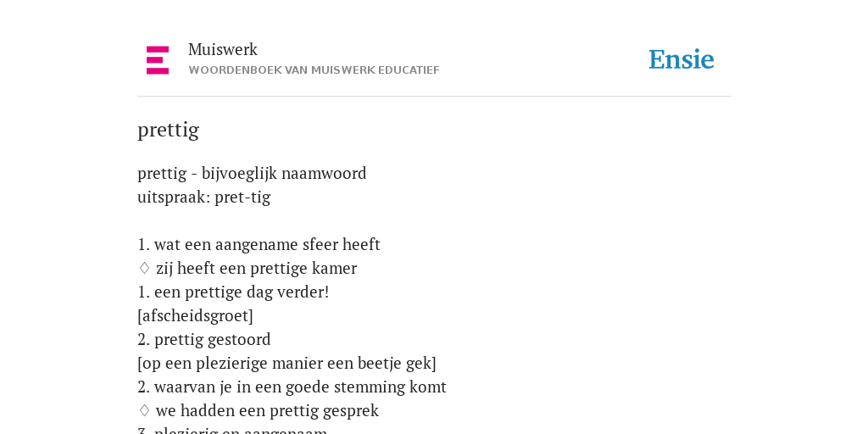Click phrase 'een prettige dag verder!'
The width and height of the screenshot is (868, 434).
[242, 292]
